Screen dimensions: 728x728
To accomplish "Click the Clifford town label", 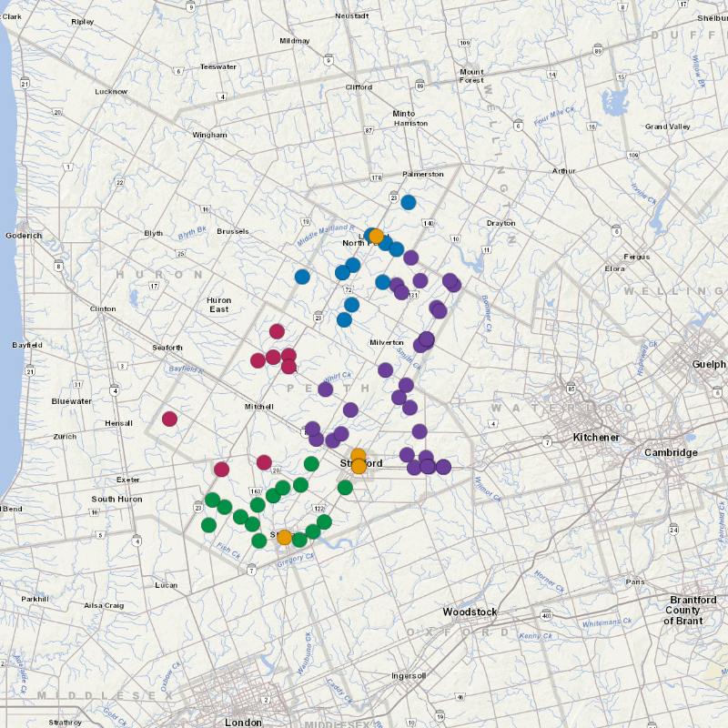I will [359, 86].
